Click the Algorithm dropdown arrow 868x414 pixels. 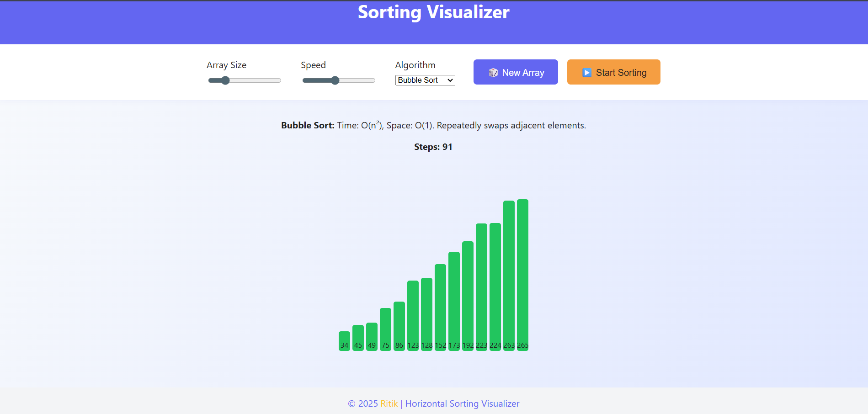coord(449,80)
